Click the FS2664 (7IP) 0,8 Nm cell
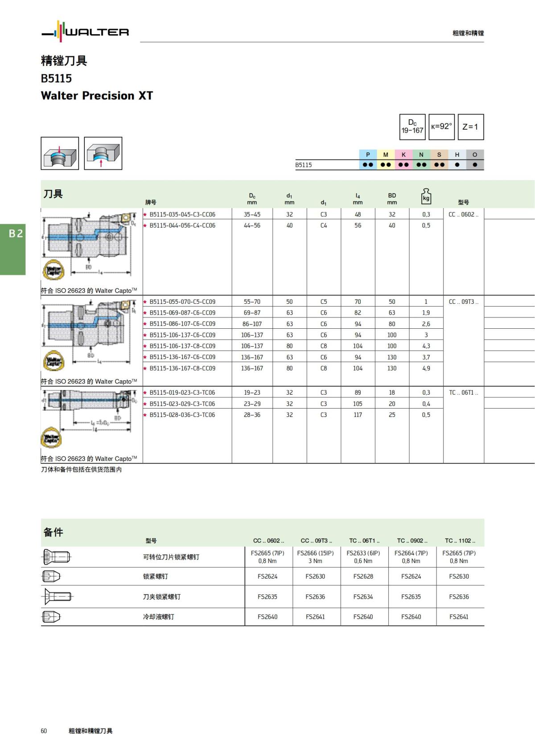Viewport: 535px width, 756px height. [411, 557]
